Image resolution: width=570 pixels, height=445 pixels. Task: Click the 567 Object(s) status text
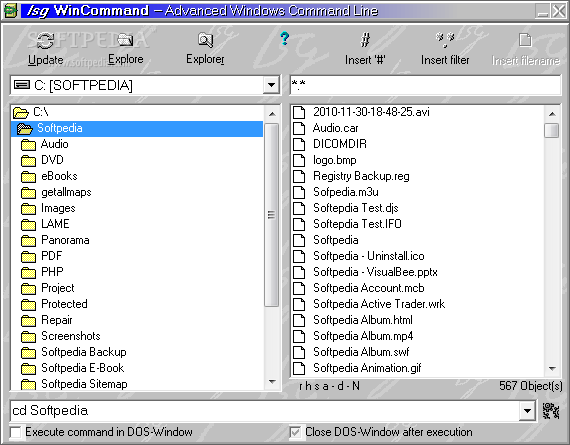pyautogui.click(x=530, y=386)
